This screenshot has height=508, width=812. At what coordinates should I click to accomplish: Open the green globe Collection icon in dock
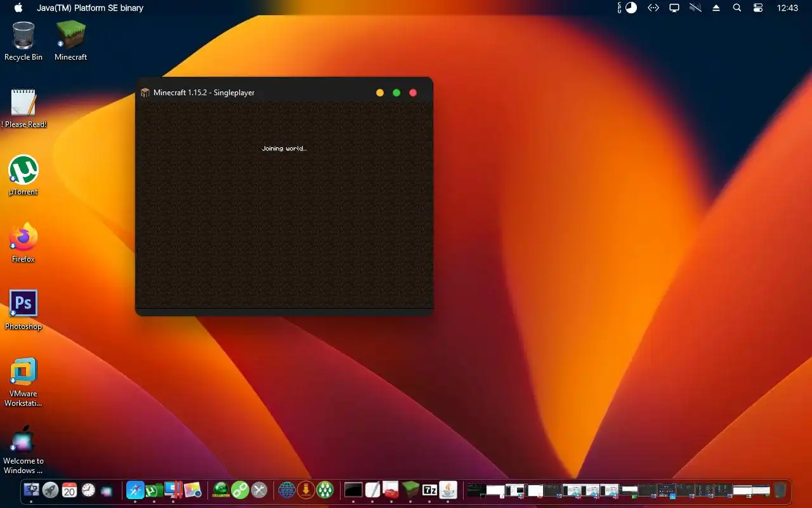click(221, 490)
